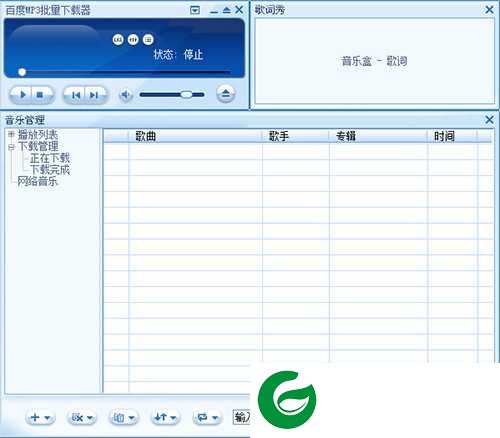Click the 输入 search field
Screen dimensions: 500x438
coord(241,417)
